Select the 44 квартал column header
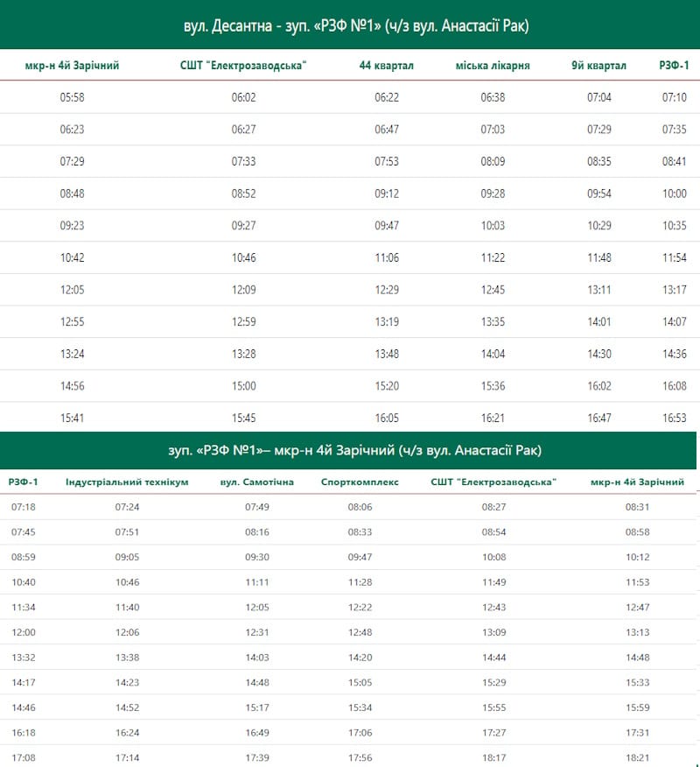Viewport: 700px width, 767px height. point(386,66)
